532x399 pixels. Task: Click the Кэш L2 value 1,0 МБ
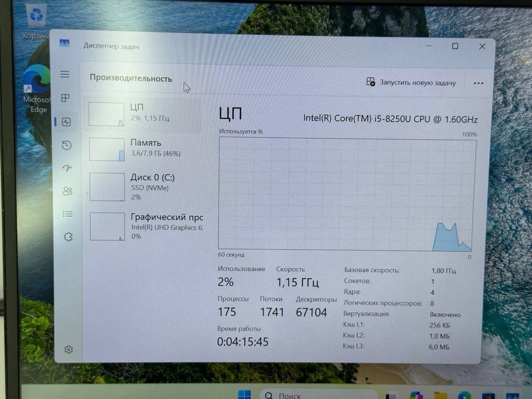(439, 336)
